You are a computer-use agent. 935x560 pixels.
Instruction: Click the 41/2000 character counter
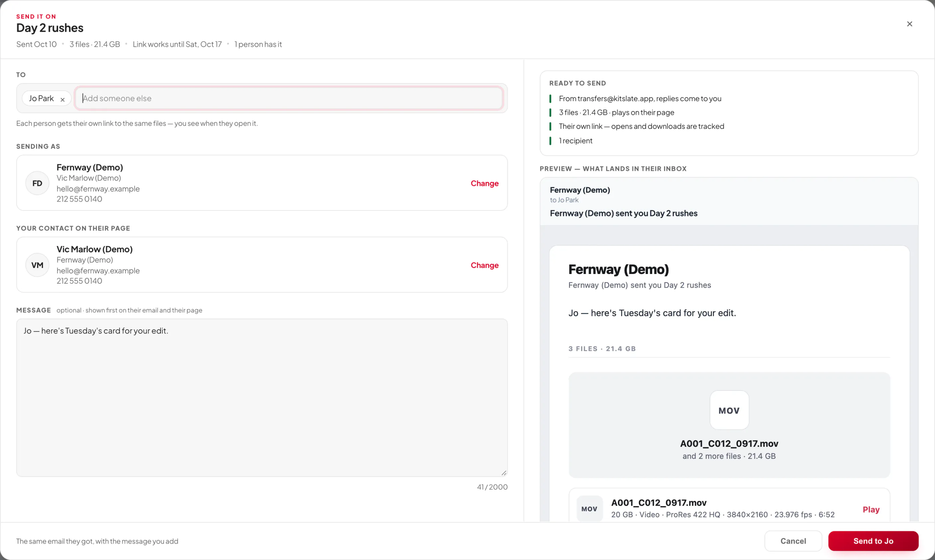pyautogui.click(x=492, y=487)
